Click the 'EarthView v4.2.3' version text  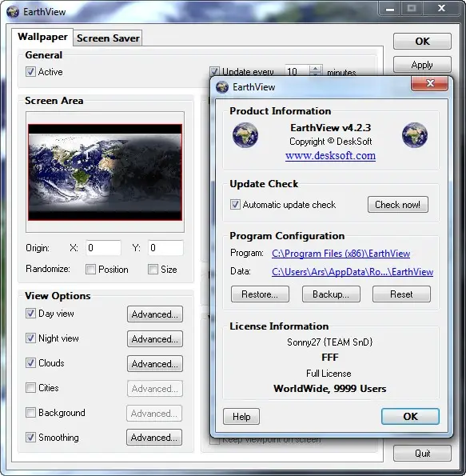[x=330, y=128]
